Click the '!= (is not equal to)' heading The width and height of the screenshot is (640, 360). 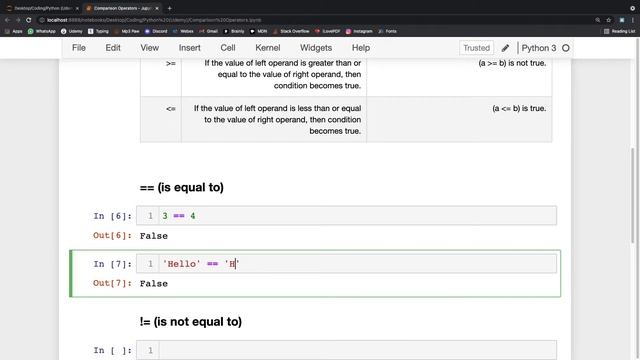click(x=191, y=322)
